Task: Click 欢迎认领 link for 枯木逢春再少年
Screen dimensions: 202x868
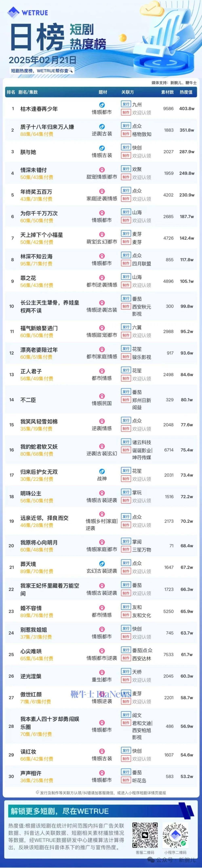Action: (142, 113)
